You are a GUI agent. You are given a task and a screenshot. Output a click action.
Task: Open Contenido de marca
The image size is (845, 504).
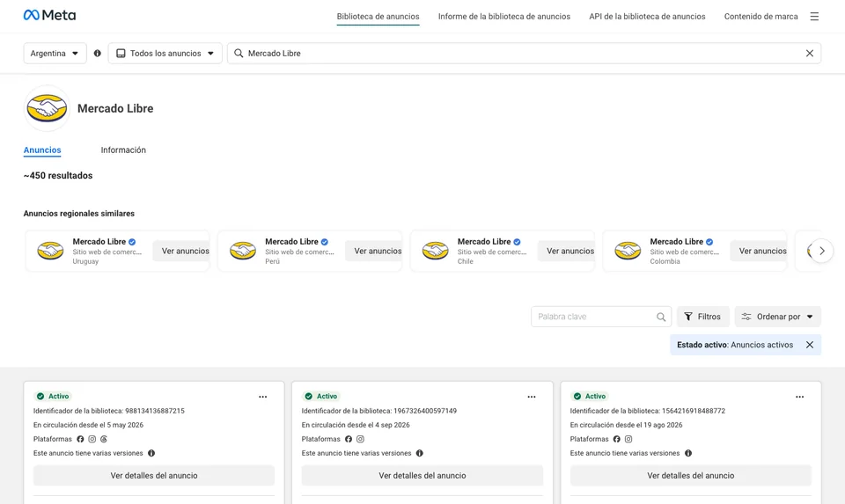(x=760, y=17)
